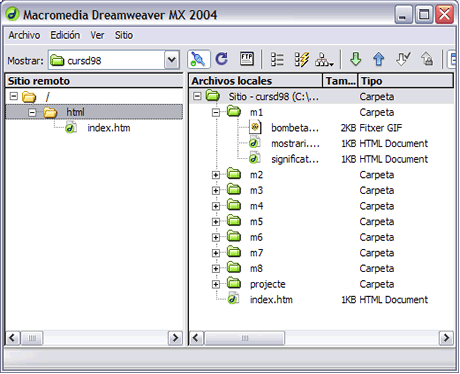
Task: Click the local index.htm file icon
Action: 233,299
